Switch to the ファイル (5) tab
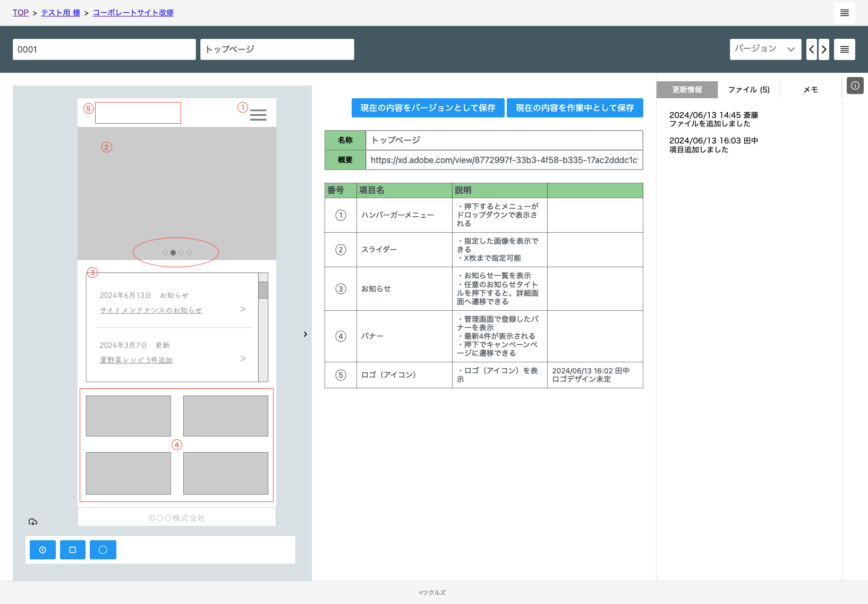Image resolution: width=868 pixels, height=604 pixels. [x=748, y=90]
